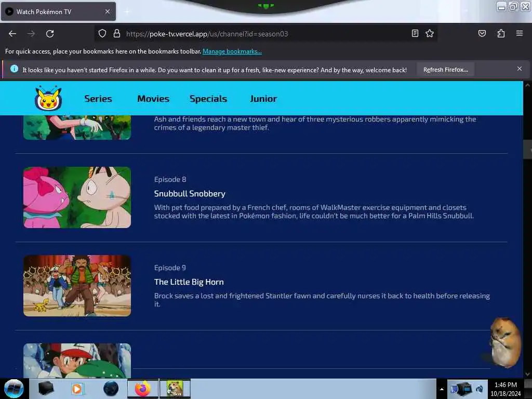Close the Watch Pokémon TV tab
This screenshot has width=532, height=399.
[x=108, y=11]
